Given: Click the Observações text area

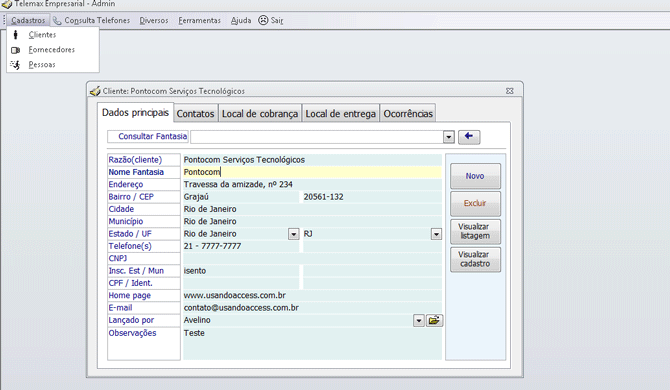Looking at the screenshot, I should pyautogui.click(x=312, y=343).
